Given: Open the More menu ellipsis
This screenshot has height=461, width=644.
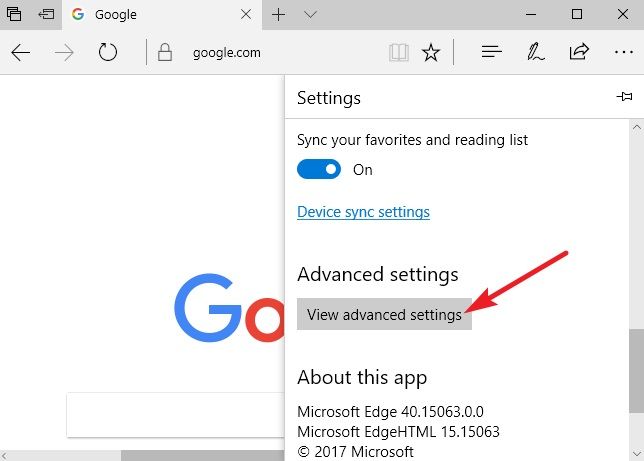Looking at the screenshot, I should pos(622,53).
